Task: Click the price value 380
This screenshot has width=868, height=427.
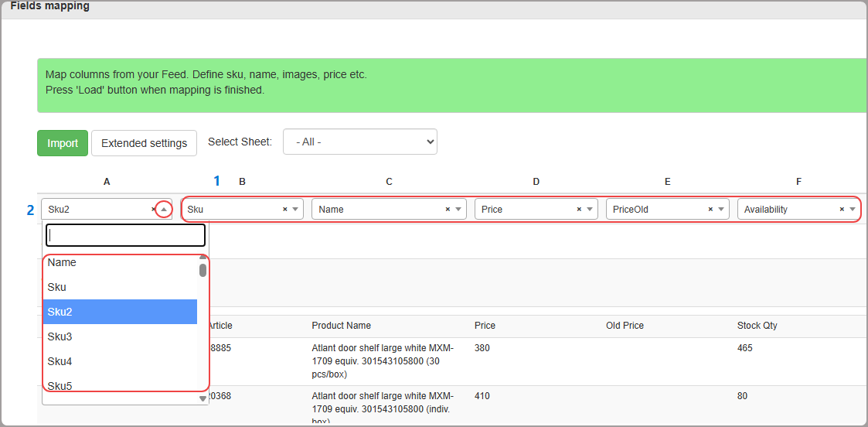Action: coord(482,348)
